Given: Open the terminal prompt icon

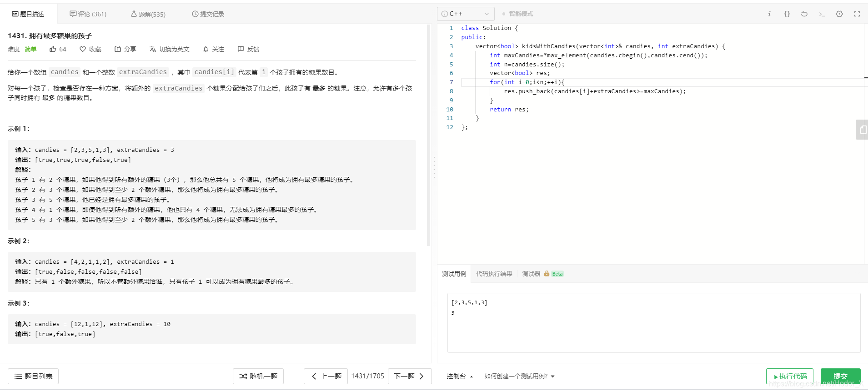Looking at the screenshot, I should coord(822,14).
